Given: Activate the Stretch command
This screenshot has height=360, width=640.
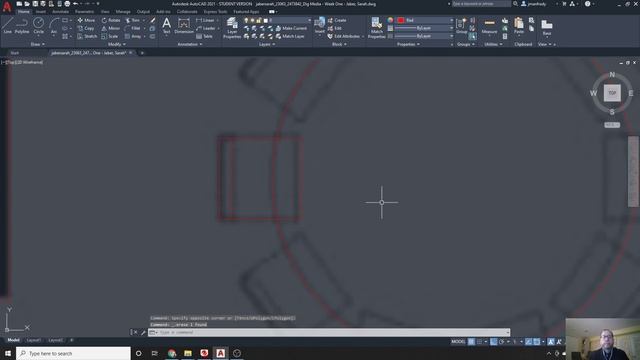Looking at the screenshot, I should [x=87, y=36].
